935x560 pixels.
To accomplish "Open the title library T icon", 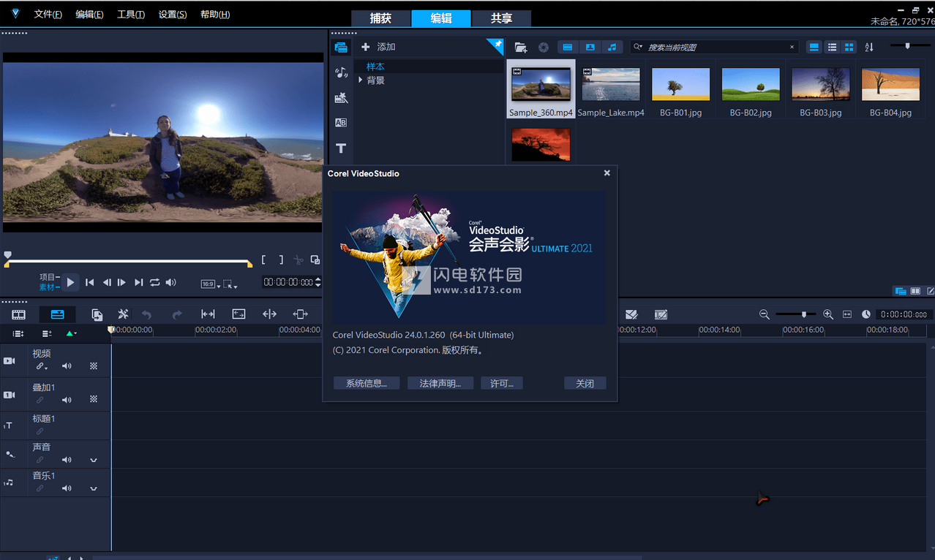I will click(341, 148).
